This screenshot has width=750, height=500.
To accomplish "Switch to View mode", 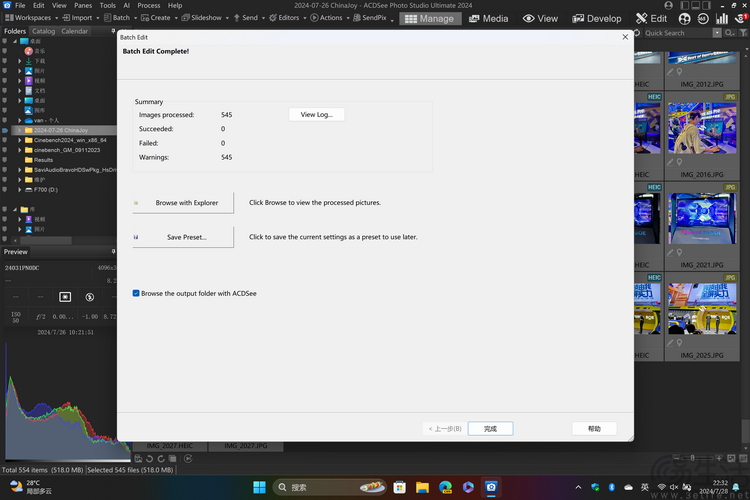I will [x=540, y=19].
